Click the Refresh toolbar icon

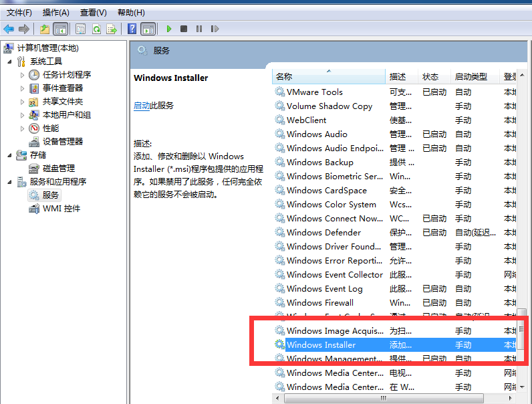pos(97,29)
